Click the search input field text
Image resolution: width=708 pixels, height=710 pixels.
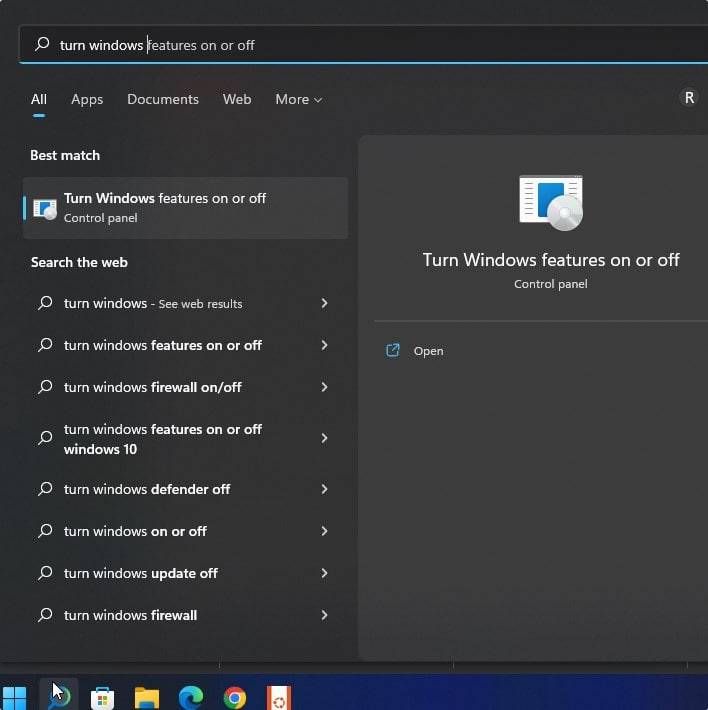157,45
